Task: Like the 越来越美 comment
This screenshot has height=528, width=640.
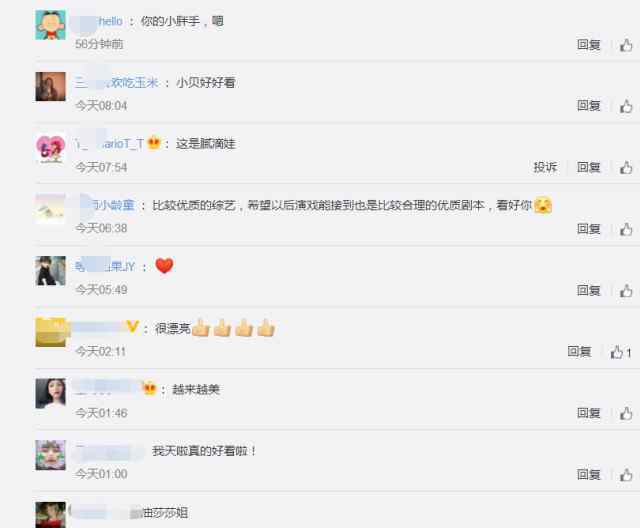Action: coord(626,414)
